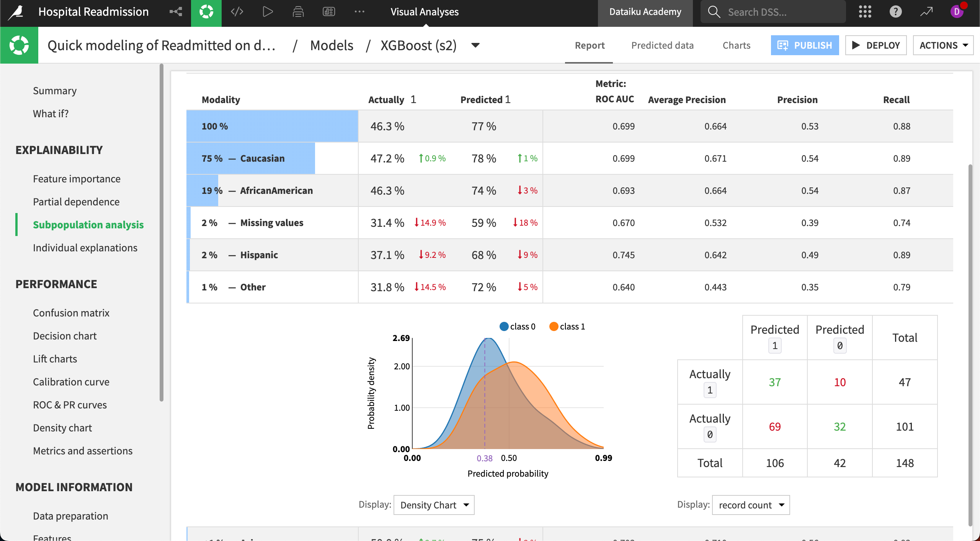
Task: Click the notebook/jupyter icon in toolbar
Action: click(298, 11)
